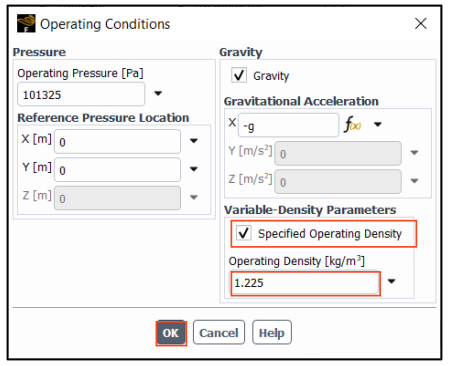The height and width of the screenshot is (366, 452).
Task: Uncheck the Gravity checkbox
Action: (x=239, y=75)
